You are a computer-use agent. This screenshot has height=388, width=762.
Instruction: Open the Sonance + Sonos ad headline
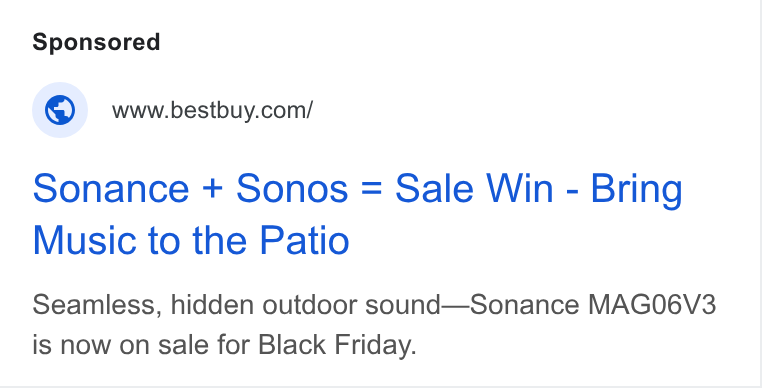tap(358, 214)
